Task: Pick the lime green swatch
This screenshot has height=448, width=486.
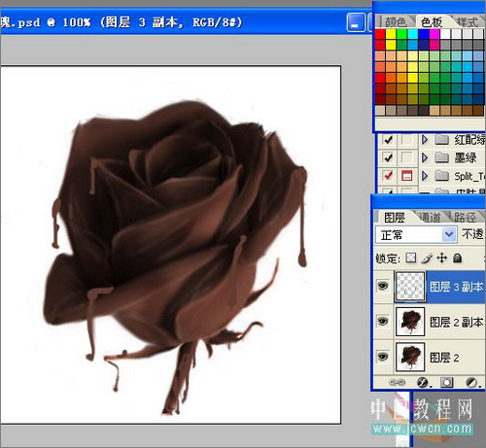Action: pos(401,34)
